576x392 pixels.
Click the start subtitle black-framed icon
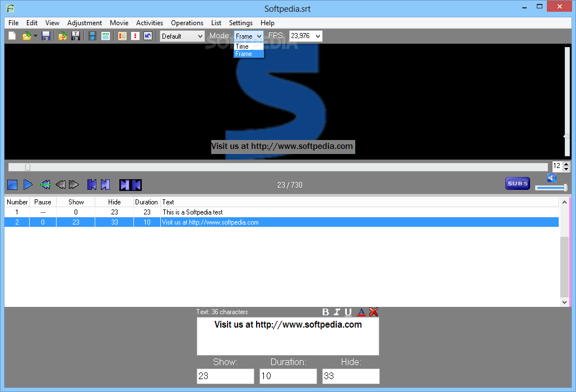pyautogui.click(x=125, y=185)
